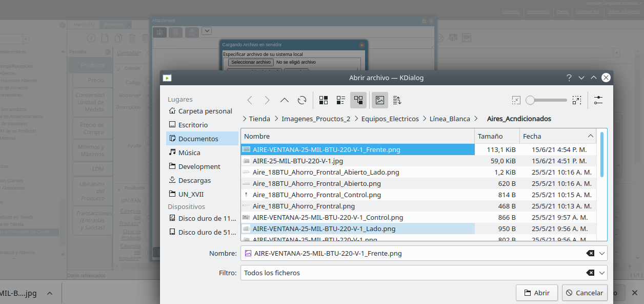Select the detailed list view icon
Image resolution: width=644 pixels, height=304 pixels.
[340, 100]
